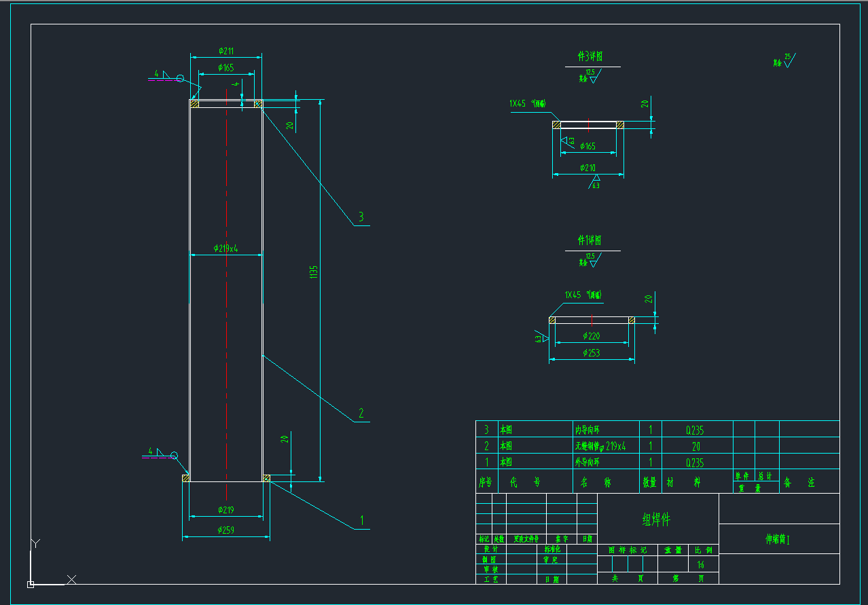
Task: Click the UCS axis icon
Action: click(x=52, y=562)
